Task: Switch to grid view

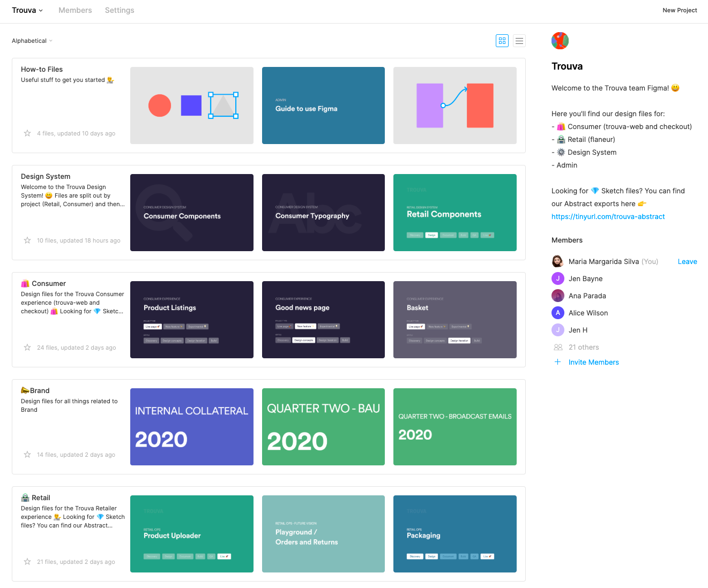Action: (502, 41)
